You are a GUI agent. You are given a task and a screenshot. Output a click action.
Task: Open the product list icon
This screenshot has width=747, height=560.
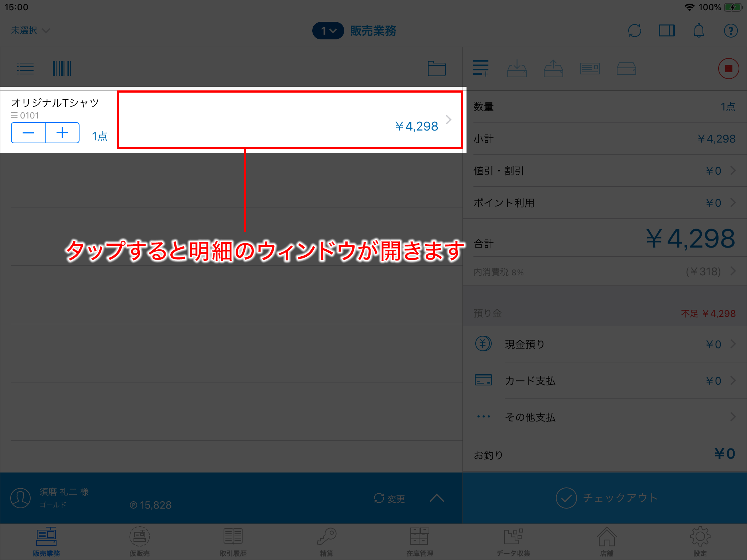25,69
